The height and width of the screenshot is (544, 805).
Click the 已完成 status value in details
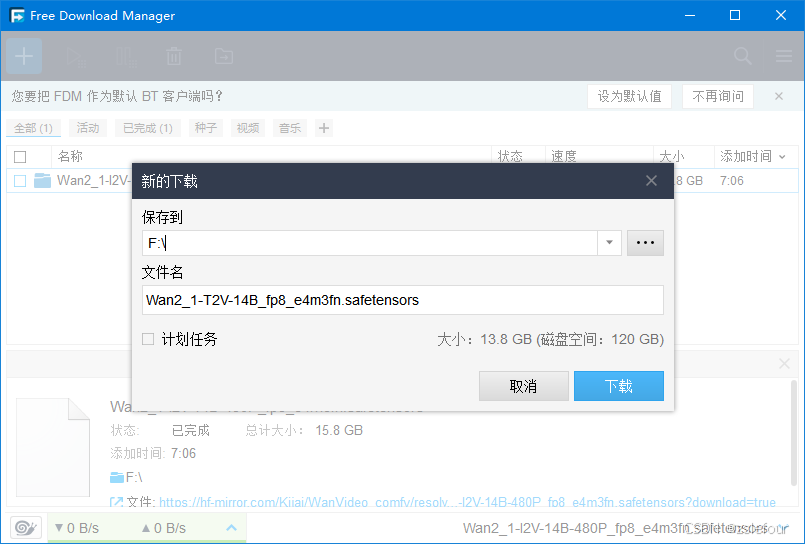tap(190, 430)
